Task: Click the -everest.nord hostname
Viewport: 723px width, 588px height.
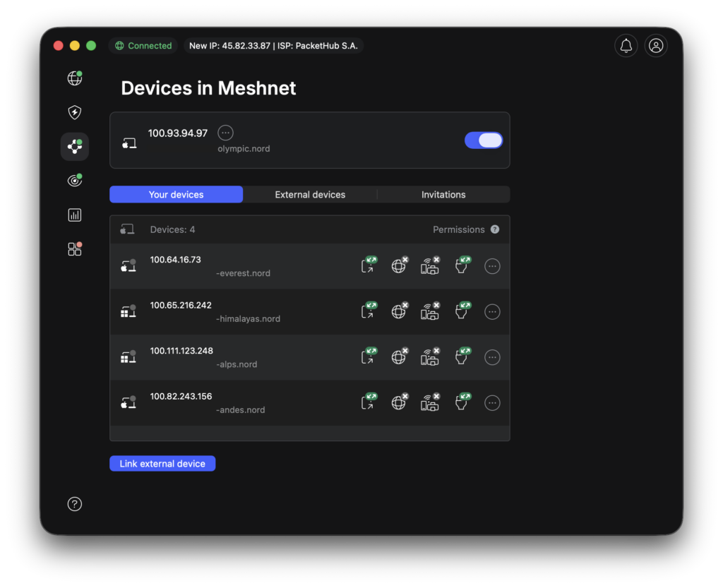Action: (243, 273)
